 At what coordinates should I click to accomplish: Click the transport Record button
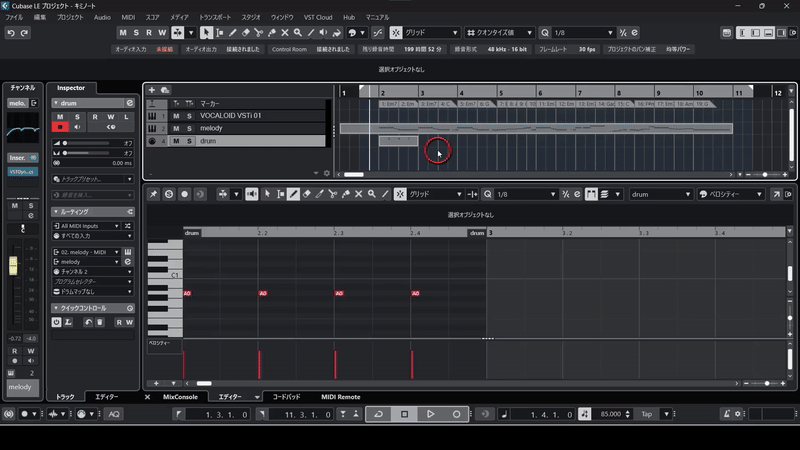(x=457, y=414)
